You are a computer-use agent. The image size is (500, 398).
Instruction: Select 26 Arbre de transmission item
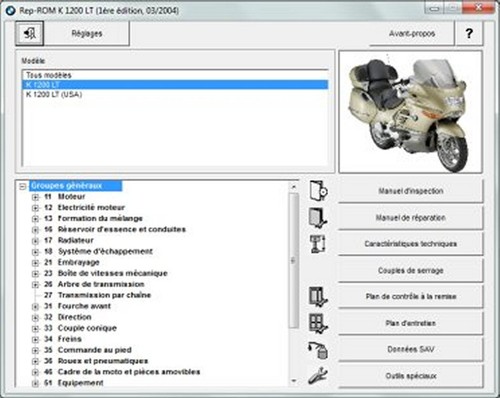(94, 284)
